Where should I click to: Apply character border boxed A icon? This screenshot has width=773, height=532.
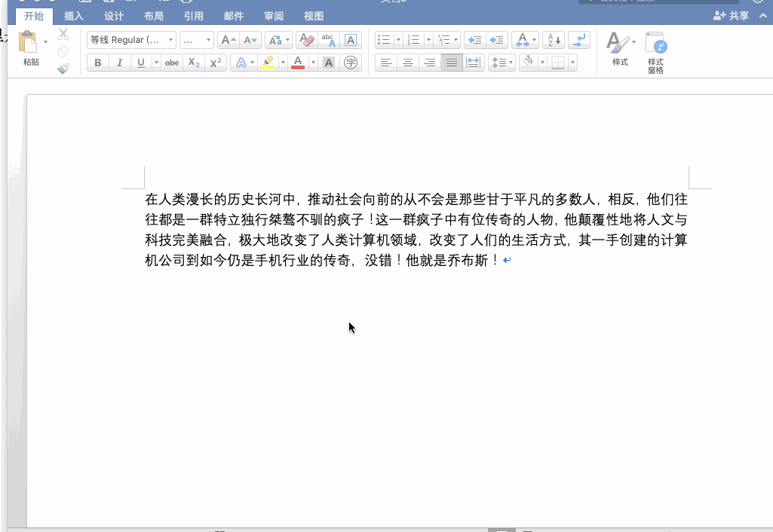351,40
